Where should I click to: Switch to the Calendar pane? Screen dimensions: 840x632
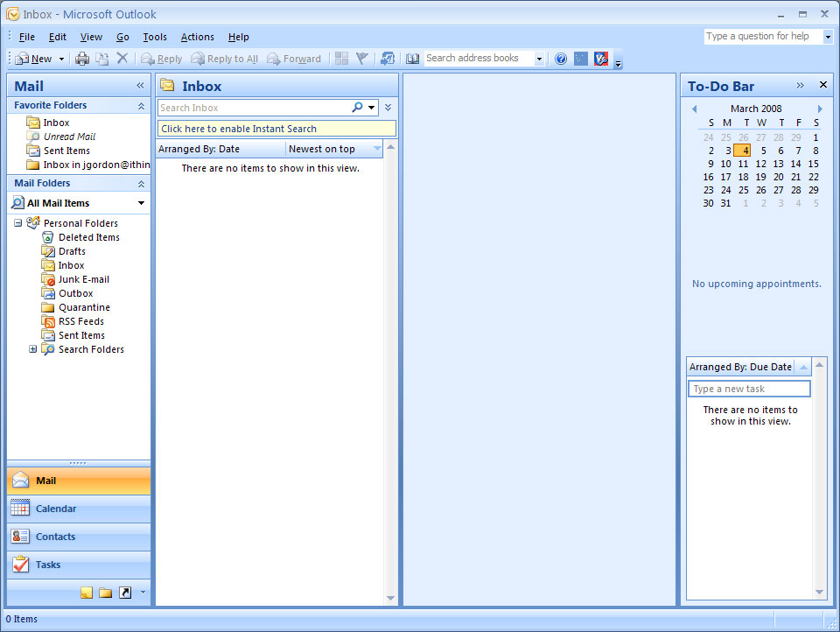[79, 509]
